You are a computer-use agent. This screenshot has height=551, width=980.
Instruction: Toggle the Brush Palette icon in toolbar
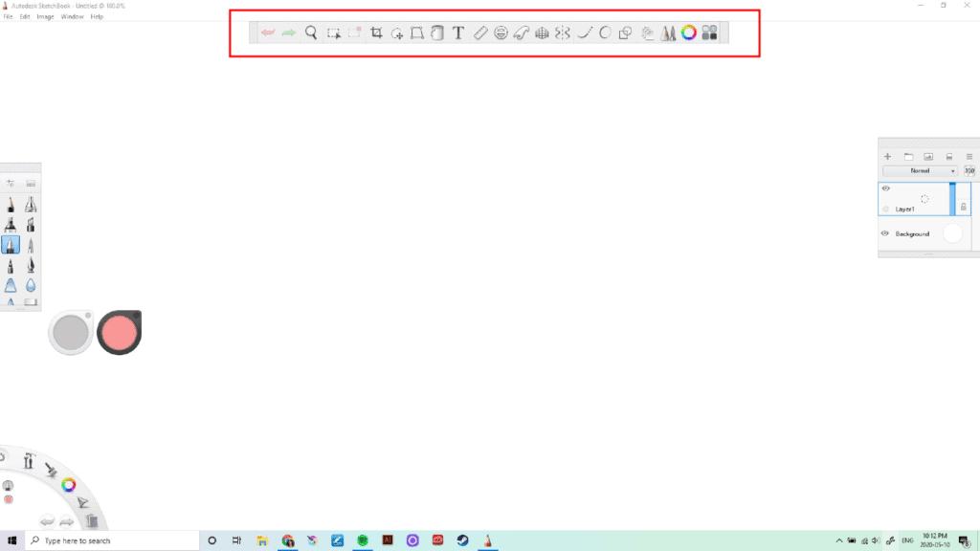coord(668,33)
